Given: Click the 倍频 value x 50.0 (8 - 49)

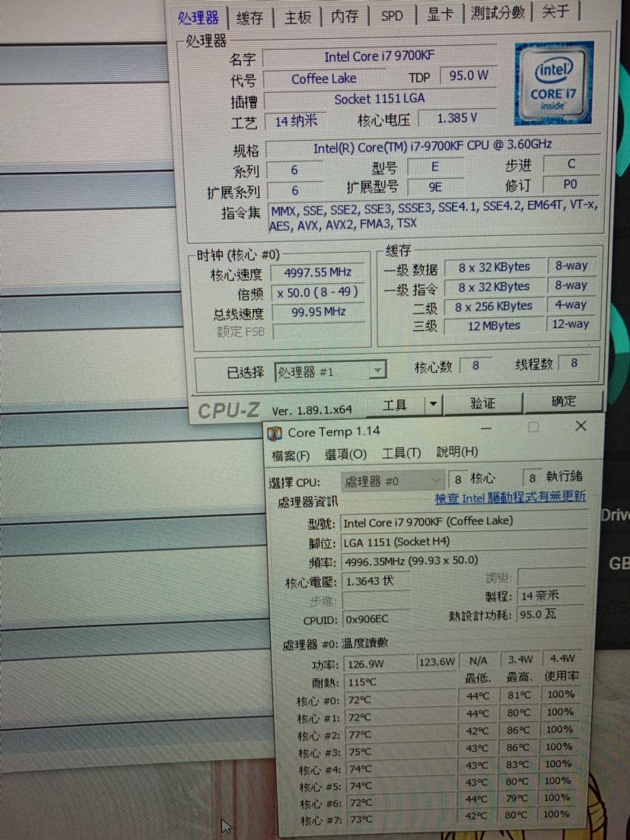Looking at the screenshot, I should [318, 292].
